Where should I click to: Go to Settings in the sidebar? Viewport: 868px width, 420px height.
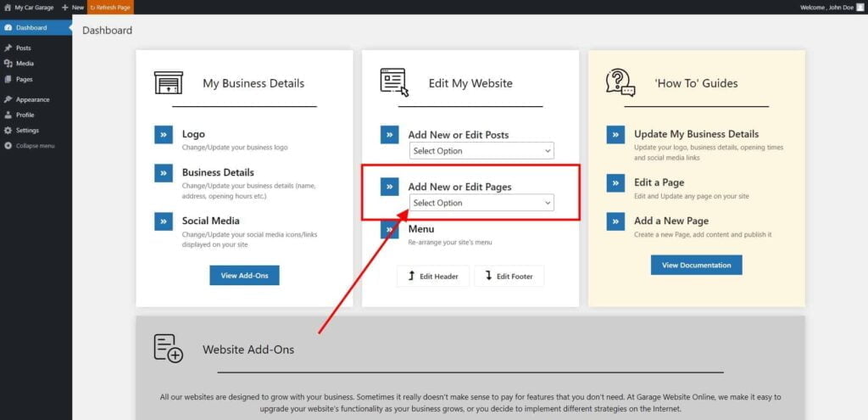[x=27, y=131]
